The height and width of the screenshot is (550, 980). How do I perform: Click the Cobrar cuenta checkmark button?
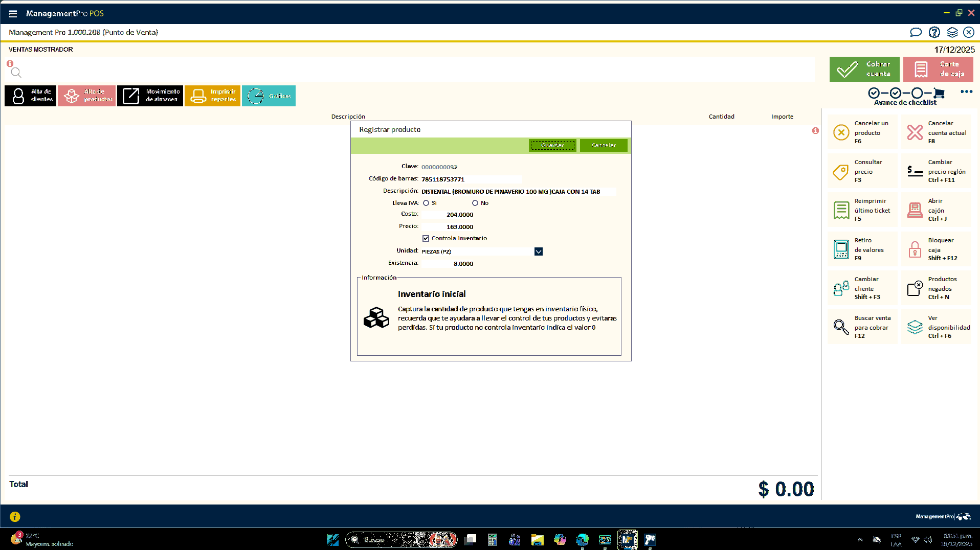point(864,69)
